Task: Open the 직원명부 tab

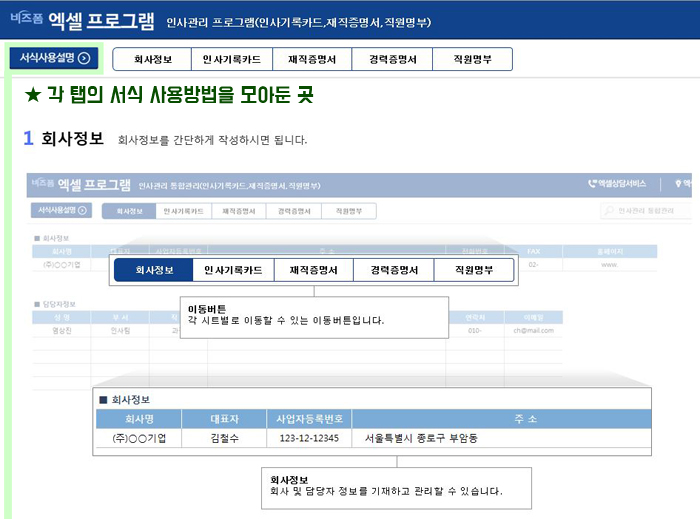Action: coord(472,59)
